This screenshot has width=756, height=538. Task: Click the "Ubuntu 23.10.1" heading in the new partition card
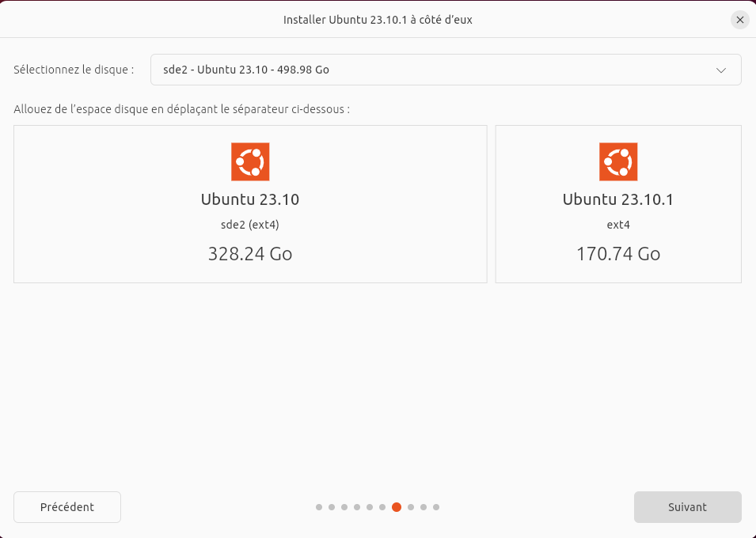pos(618,199)
